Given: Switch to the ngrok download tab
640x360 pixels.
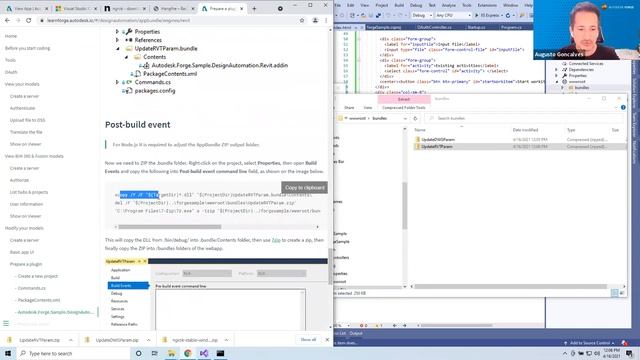Looking at the screenshot, I should [124, 9].
